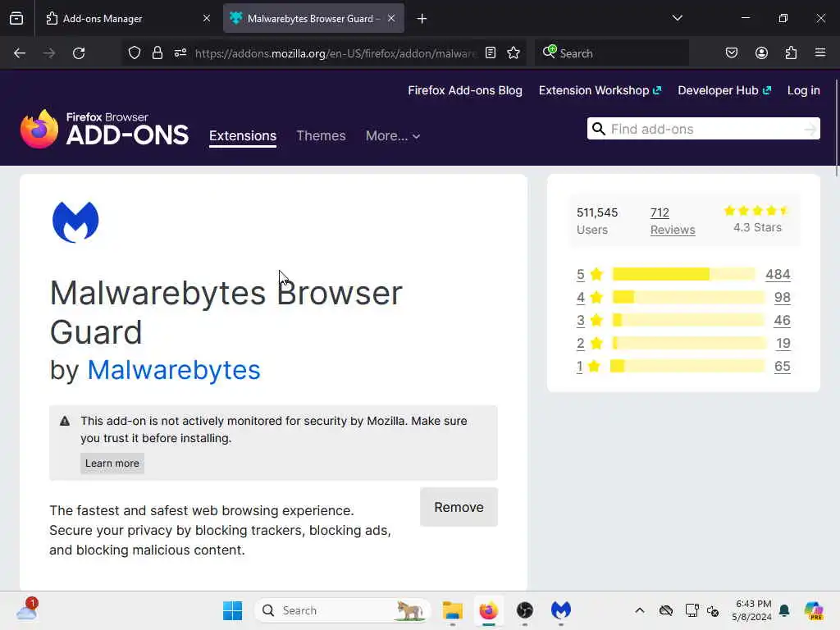
Task: Click the address bar URL
Action: pyautogui.click(x=336, y=53)
